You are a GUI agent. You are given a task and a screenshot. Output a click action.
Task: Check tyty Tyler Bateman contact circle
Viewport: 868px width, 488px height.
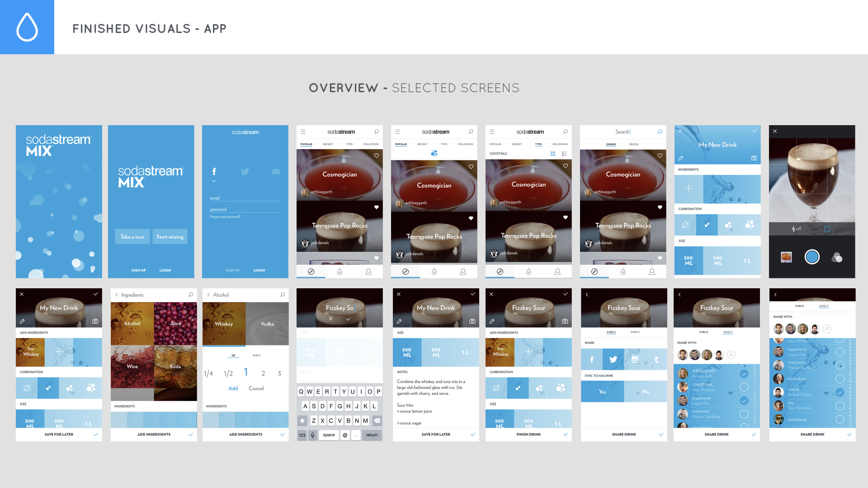point(840,406)
